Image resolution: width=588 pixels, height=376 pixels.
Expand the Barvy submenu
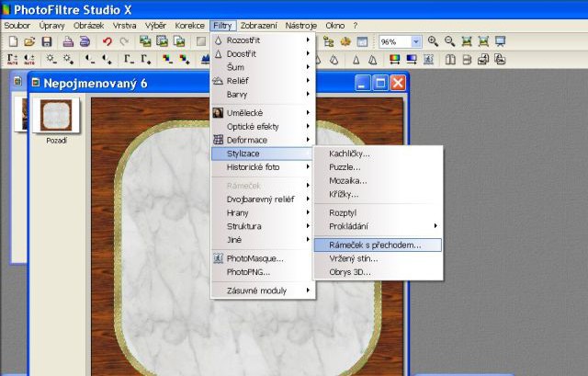(x=264, y=94)
